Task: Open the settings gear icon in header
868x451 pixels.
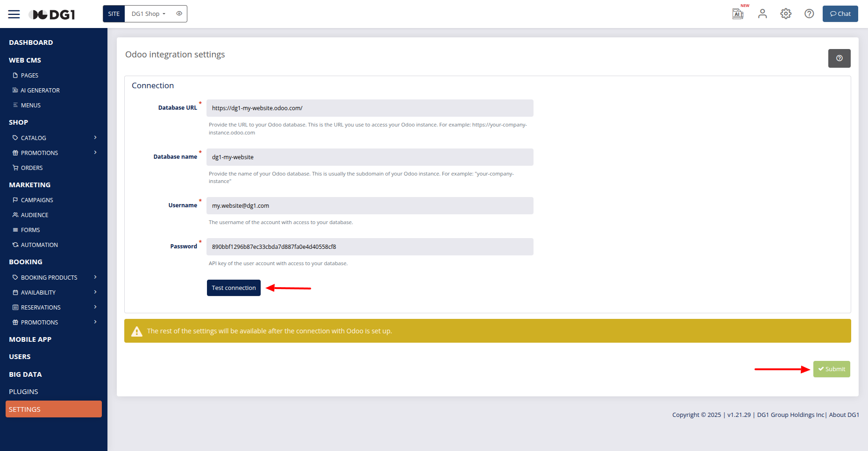Action: coord(786,14)
